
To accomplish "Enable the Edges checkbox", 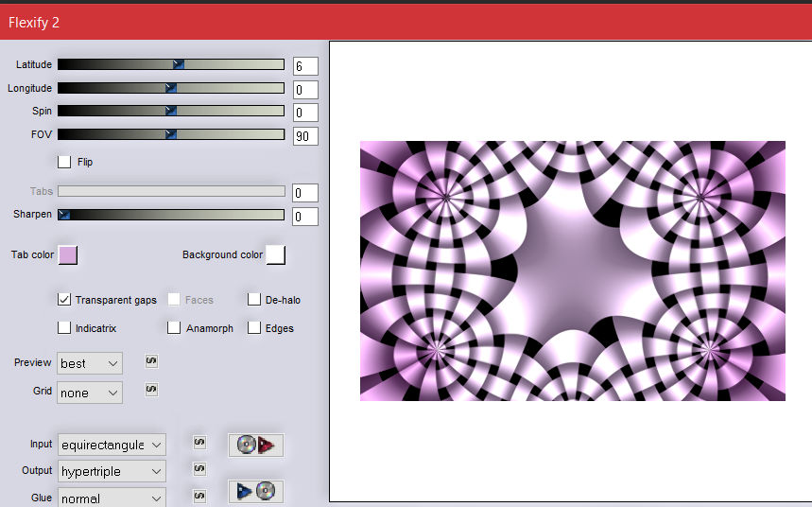I will coord(253,327).
